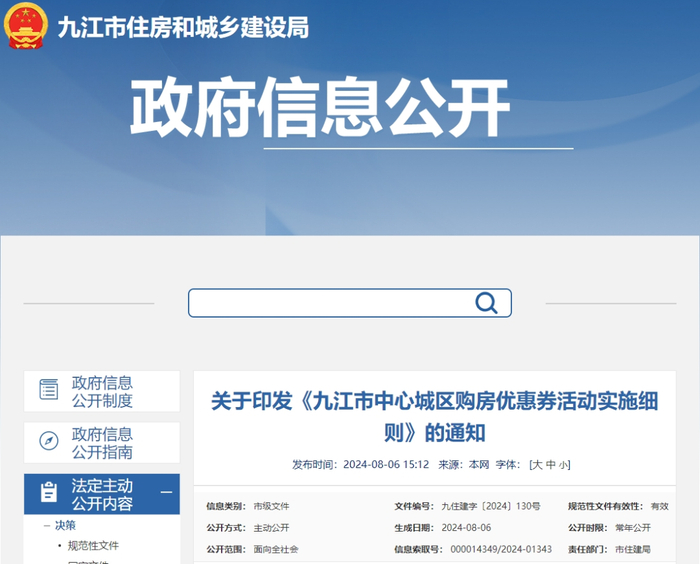Click the 生成日期 label

coord(414,528)
